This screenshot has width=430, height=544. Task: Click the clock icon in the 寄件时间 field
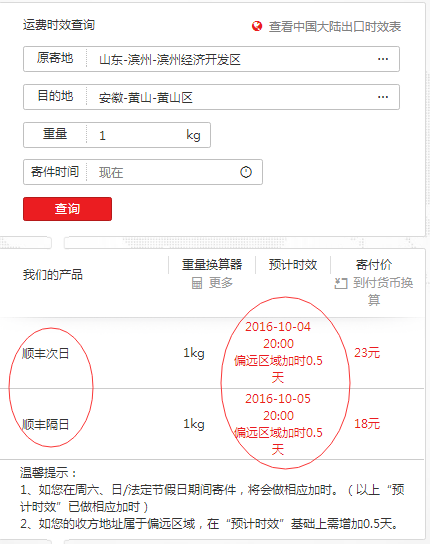246,172
